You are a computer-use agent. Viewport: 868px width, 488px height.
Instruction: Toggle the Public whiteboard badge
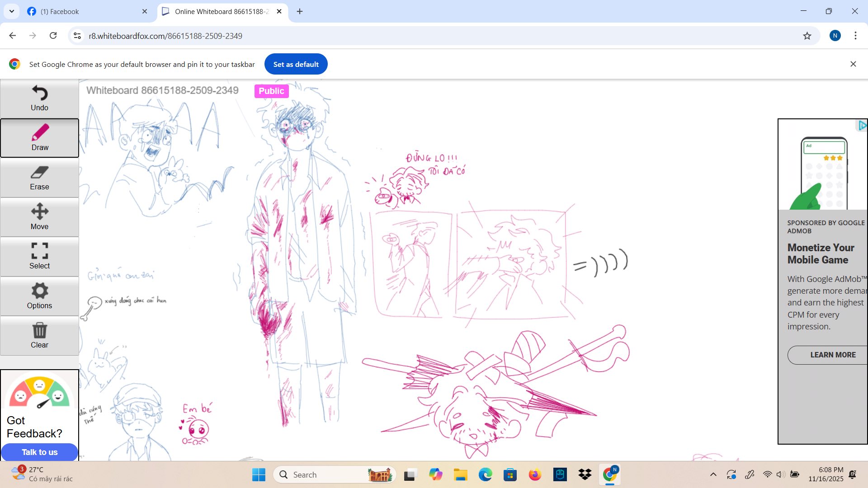tap(271, 91)
